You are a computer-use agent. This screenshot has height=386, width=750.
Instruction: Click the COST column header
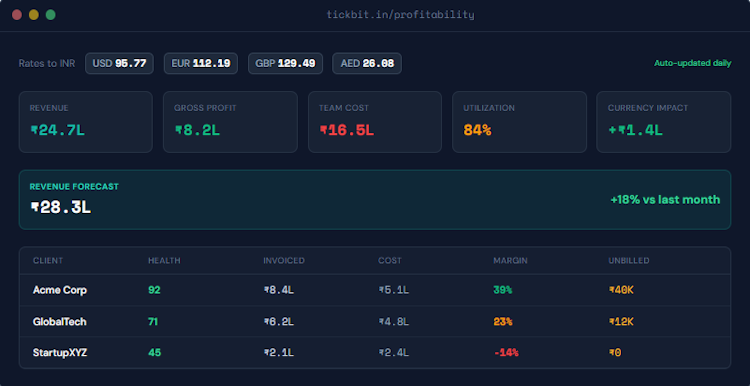click(x=390, y=261)
